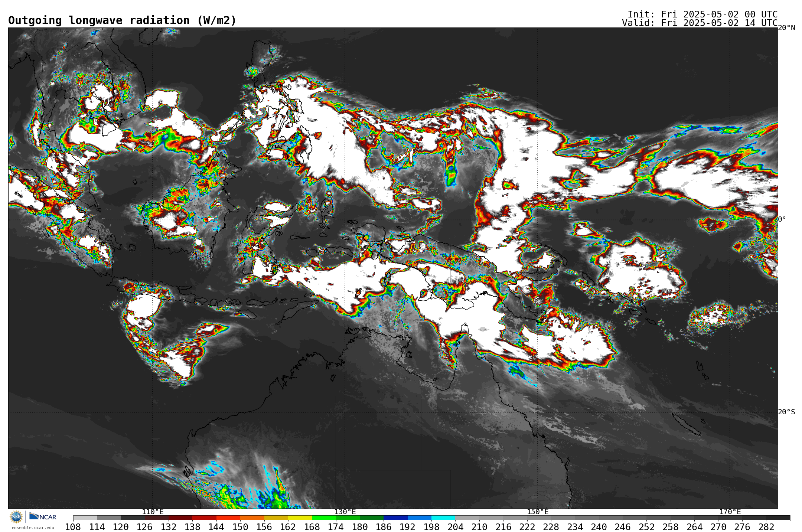Click the bright green 168 colorbar swatch

[x=324, y=518]
